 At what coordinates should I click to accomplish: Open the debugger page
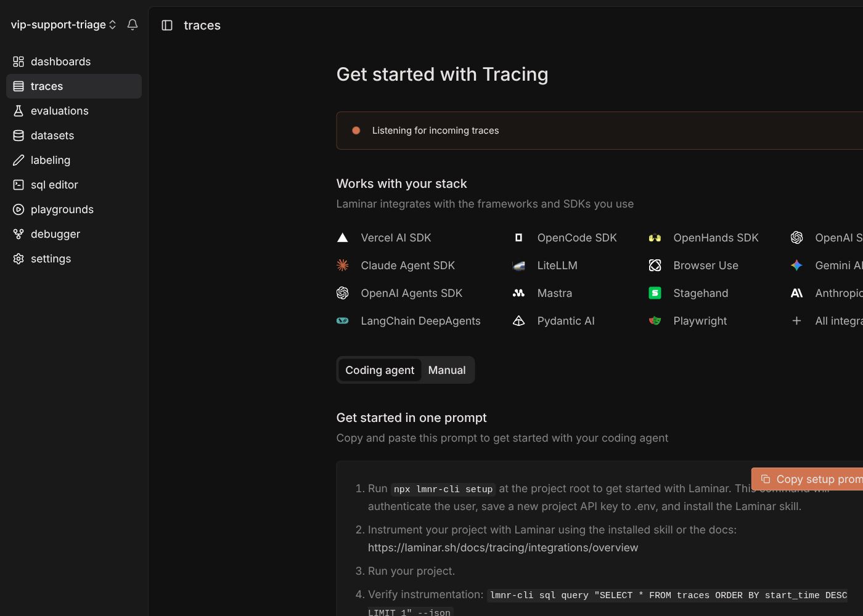point(74,234)
